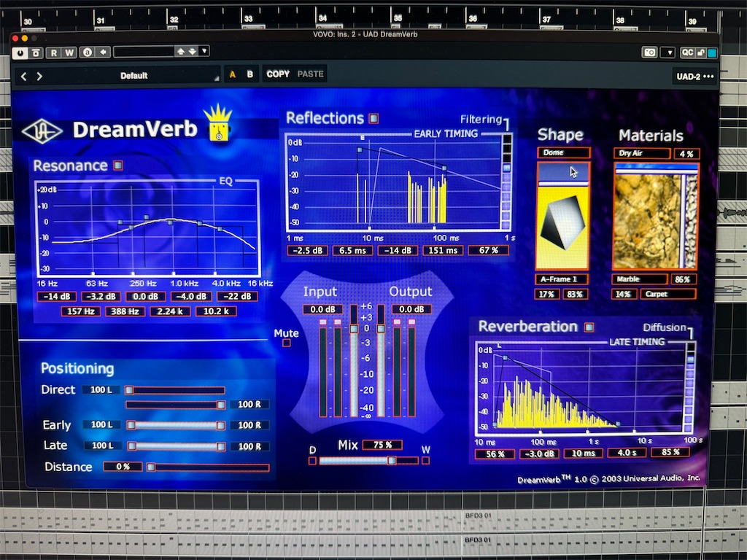Click the Shape blend image panel

tap(562, 216)
